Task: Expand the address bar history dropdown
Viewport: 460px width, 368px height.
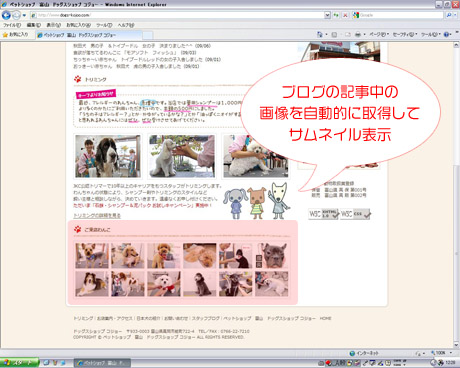Action: (x=327, y=15)
